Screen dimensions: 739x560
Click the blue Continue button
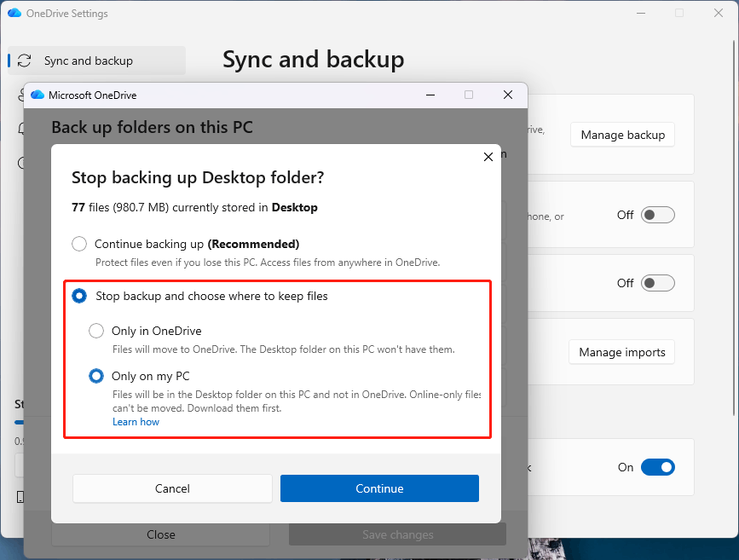(379, 488)
